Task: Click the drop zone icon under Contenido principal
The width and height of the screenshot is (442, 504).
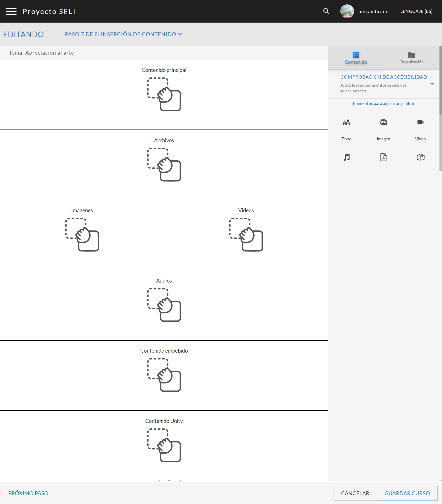Action: point(164,94)
